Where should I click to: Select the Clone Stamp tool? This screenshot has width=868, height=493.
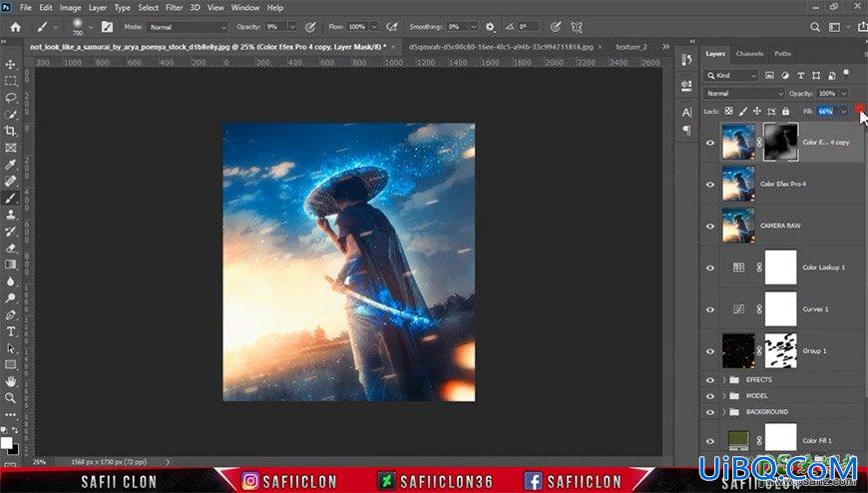[x=10, y=215]
